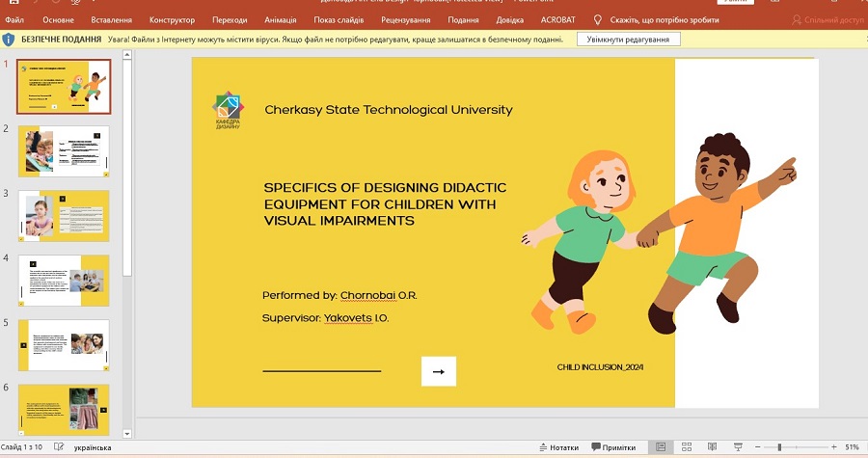Click the 'Слайд 1 з 10' status indicator
The height and width of the screenshot is (458, 868).
coord(21,447)
